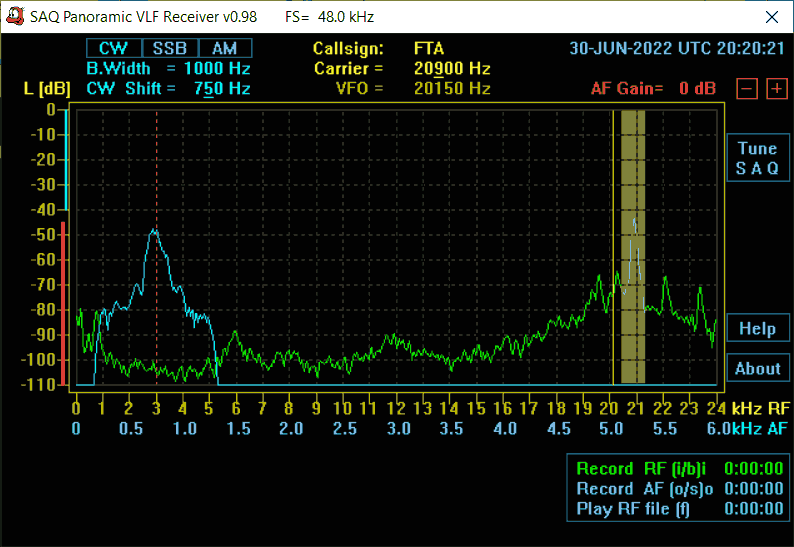
Task: Open the Help button
Action: click(757, 328)
